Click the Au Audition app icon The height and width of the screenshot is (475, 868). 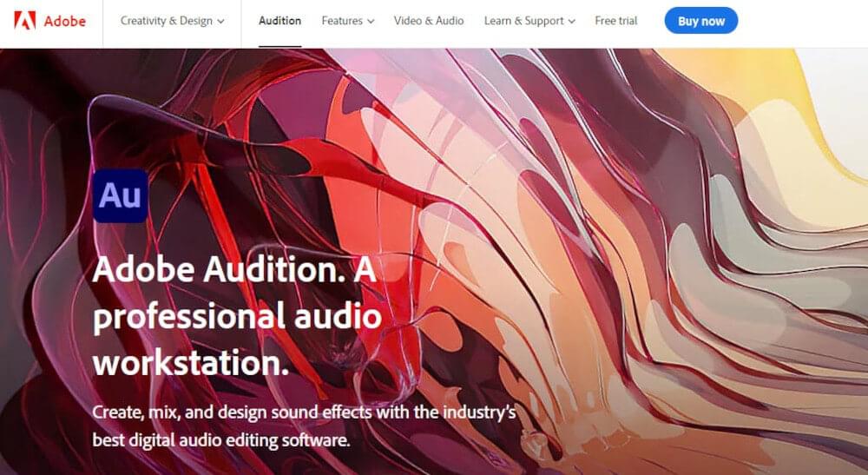click(120, 196)
